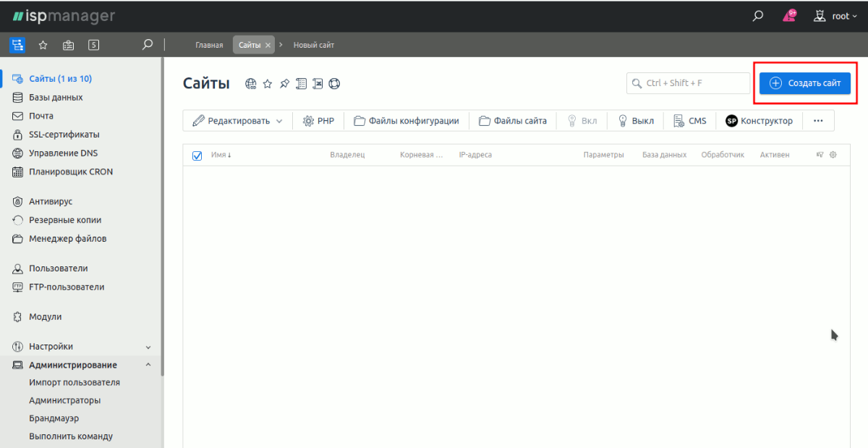Open favorites star in top navigation bar

point(43,45)
